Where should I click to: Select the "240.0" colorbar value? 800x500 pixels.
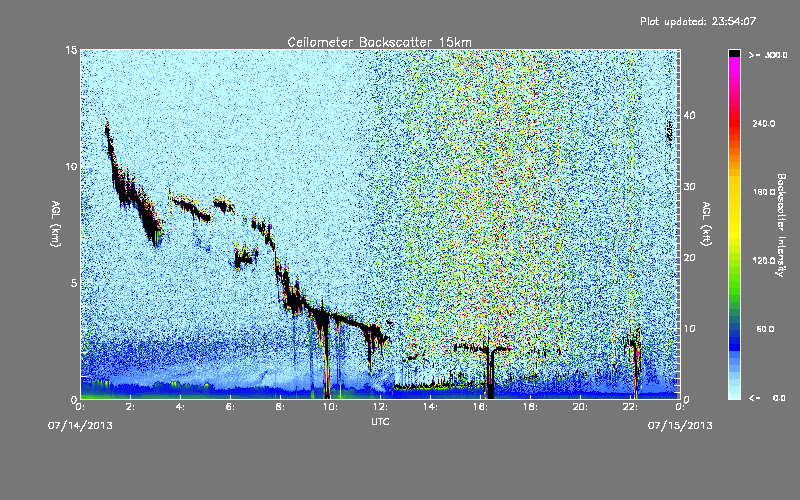[764, 123]
